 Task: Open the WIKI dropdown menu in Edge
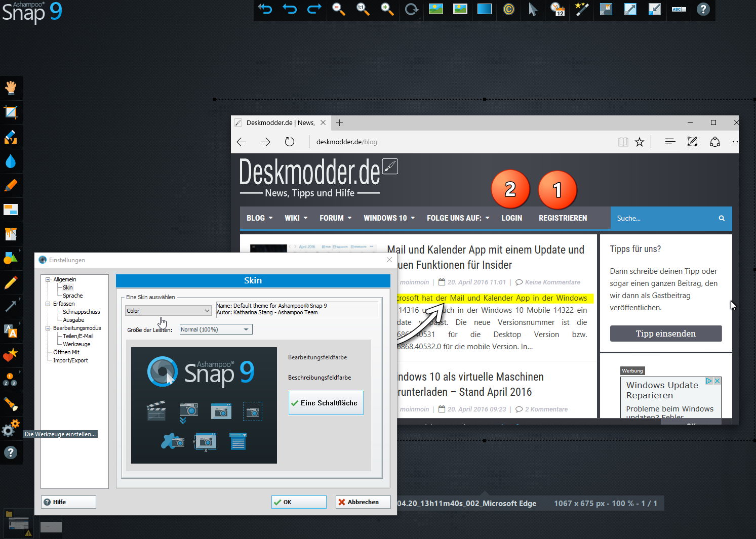point(296,218)
